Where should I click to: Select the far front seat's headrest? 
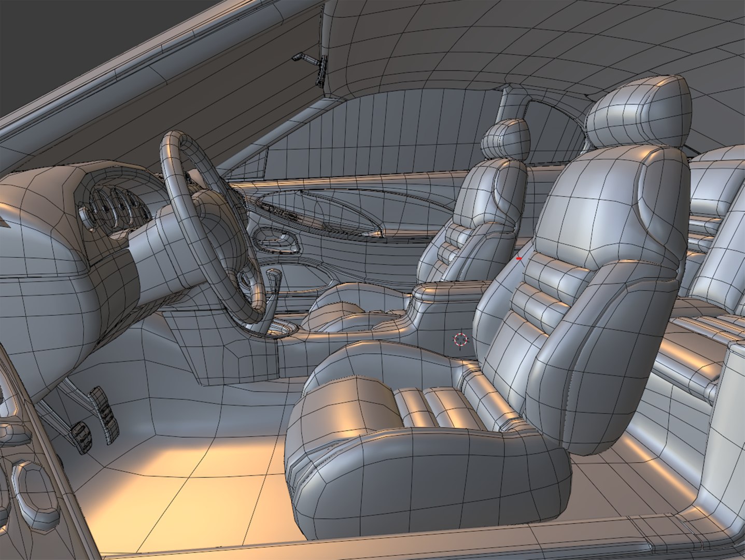point(505,139)
